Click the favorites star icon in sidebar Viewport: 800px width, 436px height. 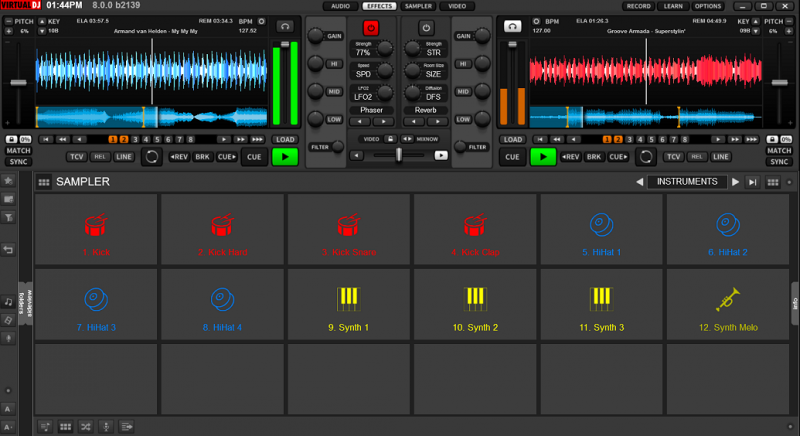pyautogui.click(x=8, y=180)
